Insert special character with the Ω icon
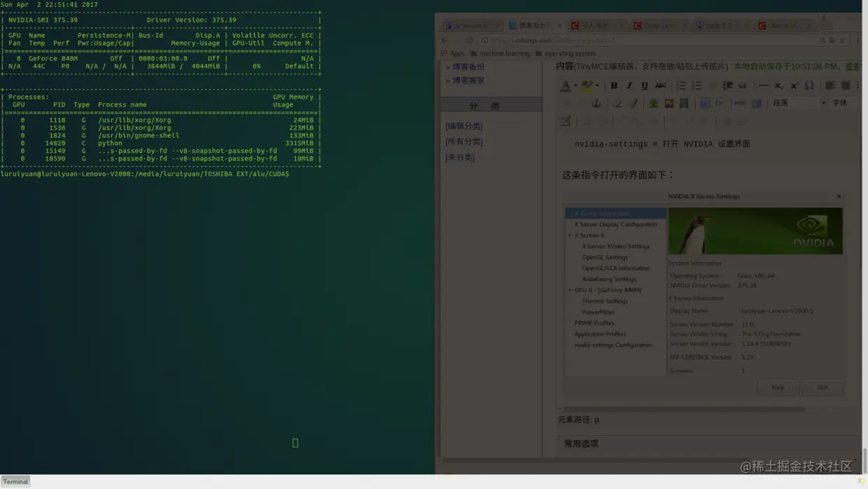The height and width of the screenshot is (489, 868). [809, 85]
